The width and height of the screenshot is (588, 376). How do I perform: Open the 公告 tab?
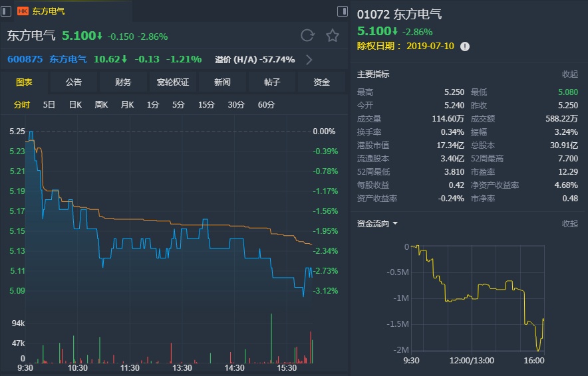click(x=74, y=82)
